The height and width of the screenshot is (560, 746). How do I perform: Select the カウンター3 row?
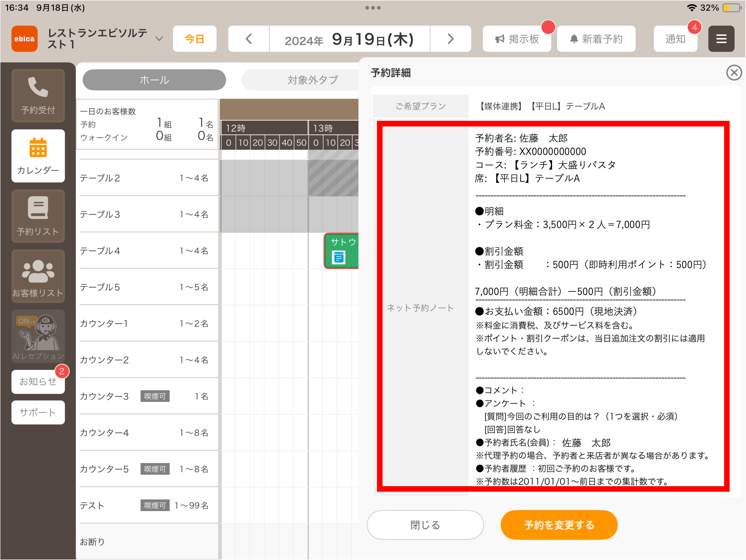click(x=149, y=396)
